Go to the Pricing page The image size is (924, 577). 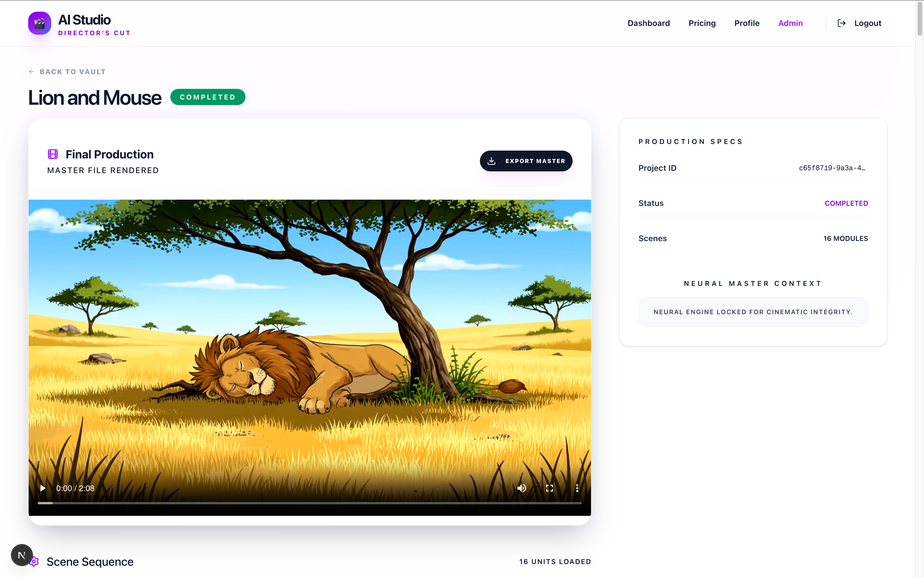(702, 23)
